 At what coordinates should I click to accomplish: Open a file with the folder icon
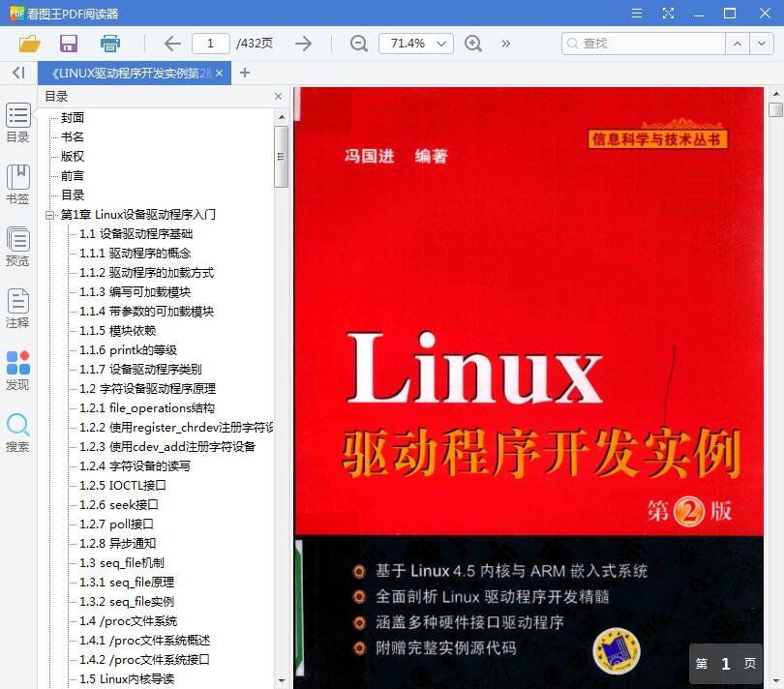(x=29, y=44)
